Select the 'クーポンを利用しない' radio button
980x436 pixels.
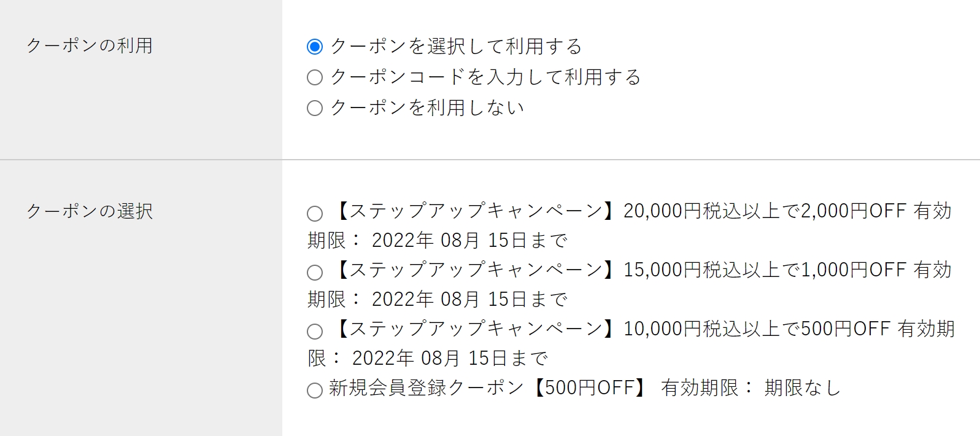315,109
